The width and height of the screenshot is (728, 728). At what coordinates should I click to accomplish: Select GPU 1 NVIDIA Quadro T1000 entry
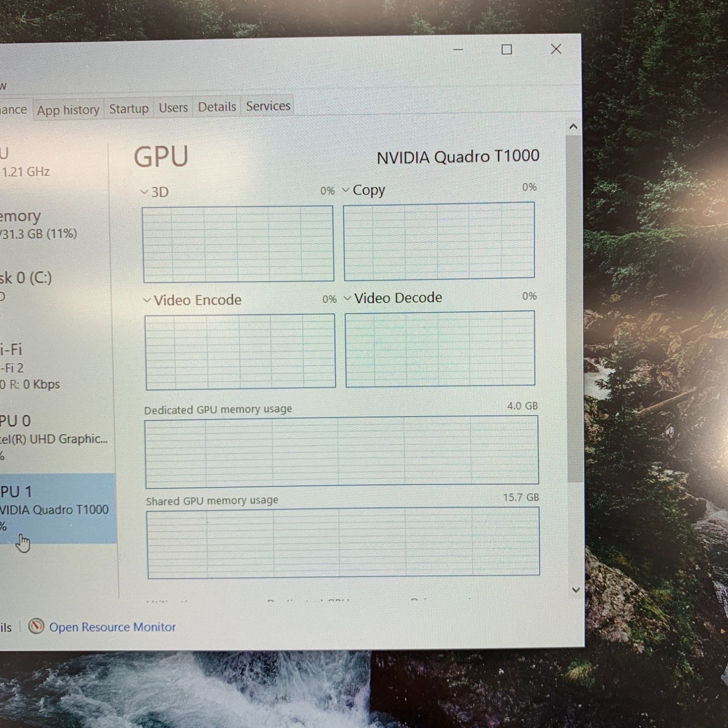[57, 508]
